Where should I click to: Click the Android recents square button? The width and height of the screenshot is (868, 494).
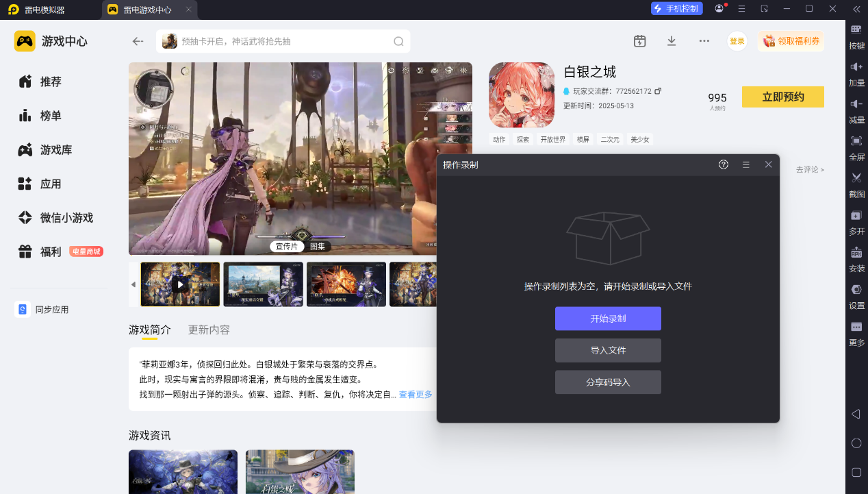click(x=856, y=472)
